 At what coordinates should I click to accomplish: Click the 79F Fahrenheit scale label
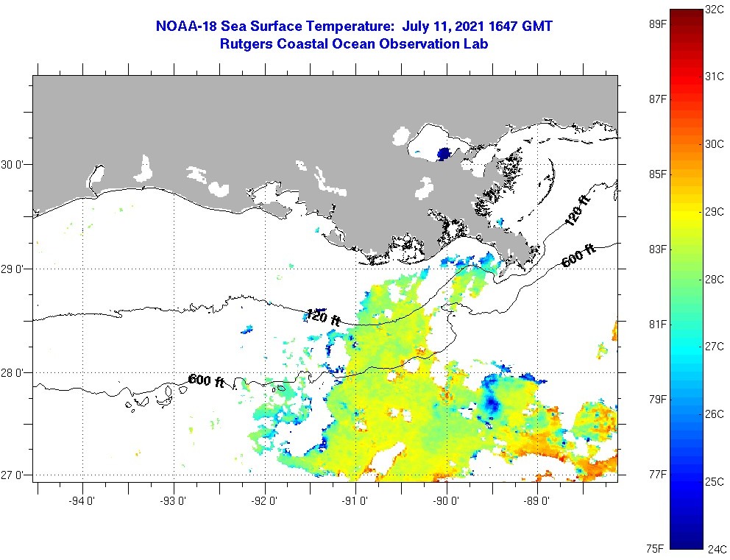[x=658, y=400]
